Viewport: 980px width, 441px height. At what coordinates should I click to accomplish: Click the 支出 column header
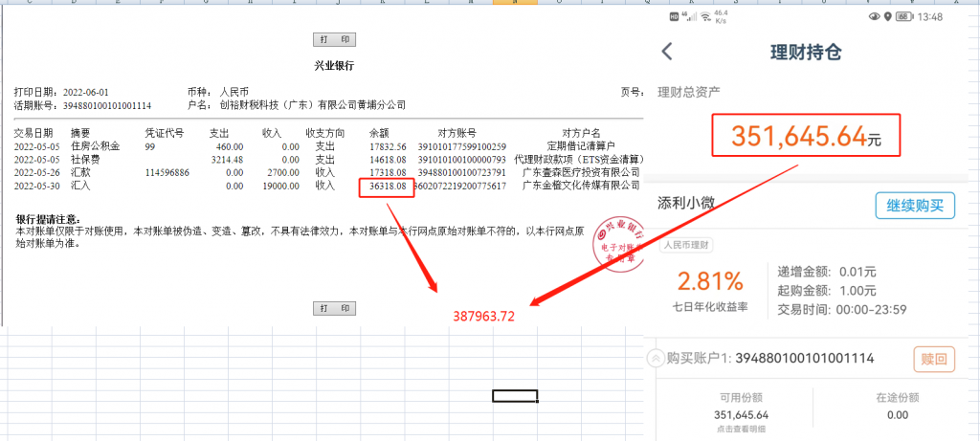click(x=219, y=133)
